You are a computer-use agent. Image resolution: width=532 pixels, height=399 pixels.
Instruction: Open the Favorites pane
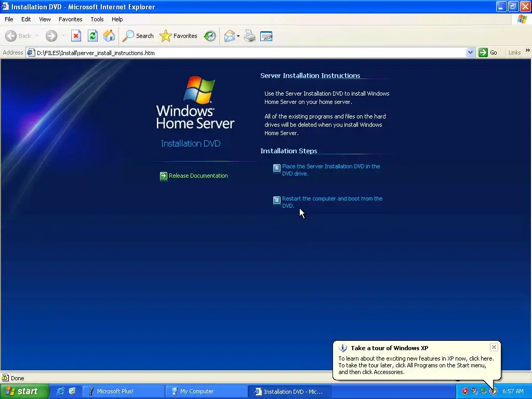pos(179,36)
